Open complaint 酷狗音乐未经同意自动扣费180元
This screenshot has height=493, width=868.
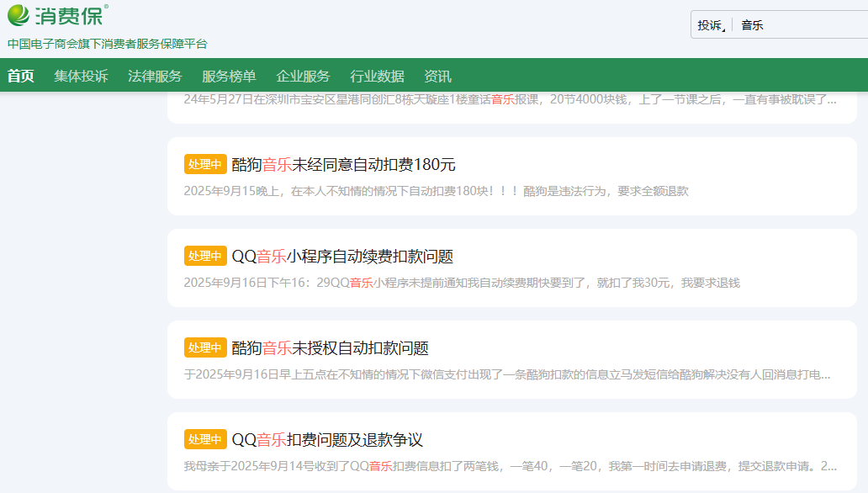pyautogui.click(x=343, y=165)
